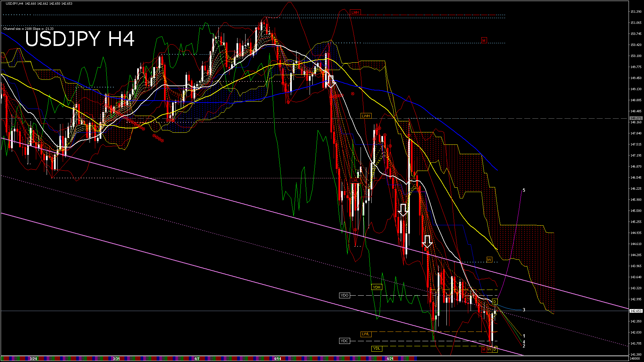Click the yellow D box below last candle
The width and height of the screenshot is (644, 362).
click(x=495, y=350)
